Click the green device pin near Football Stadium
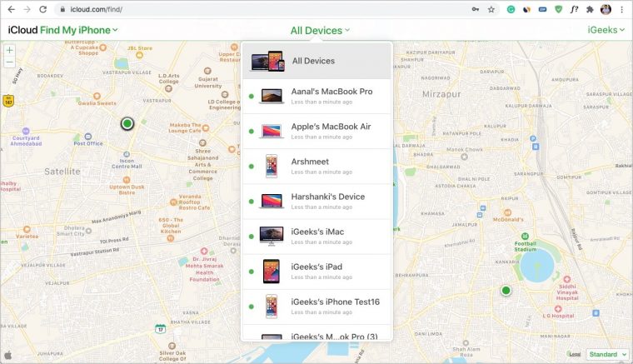Viewport: 633px width, 364px height. click(x=506, y=290)
